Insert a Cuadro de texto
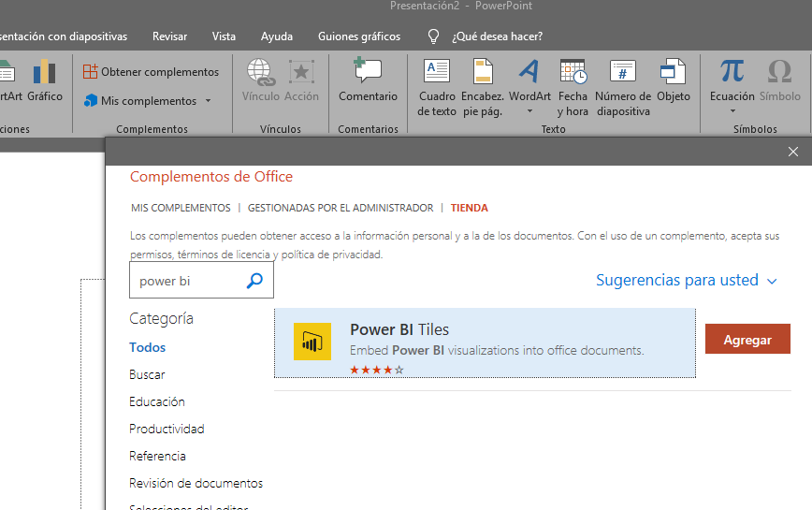812x510 pixels. tap(437, 88)
